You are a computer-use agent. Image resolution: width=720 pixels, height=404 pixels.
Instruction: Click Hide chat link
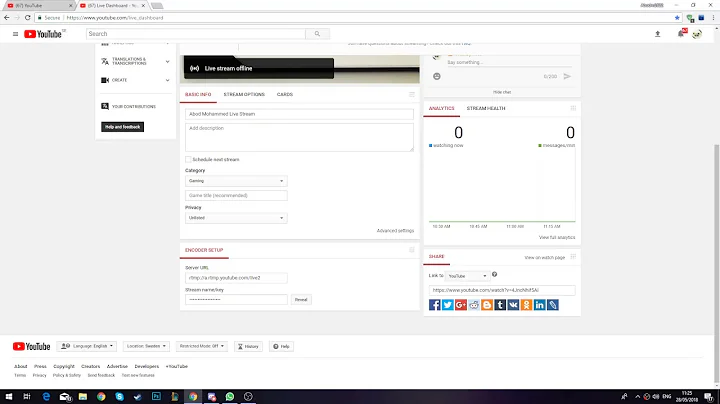coord(502,92)
